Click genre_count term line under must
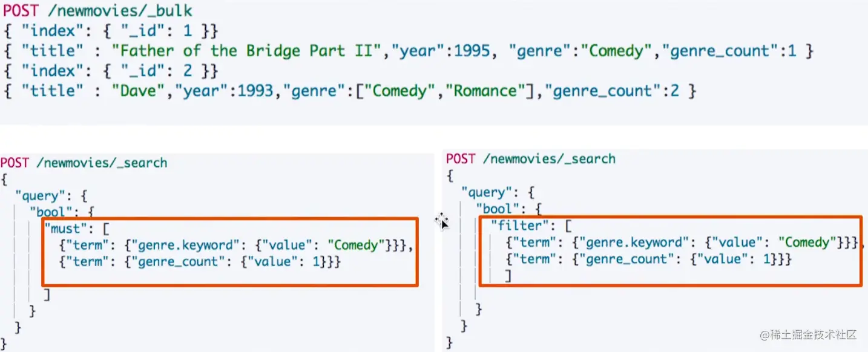Image resolution: width=868 pixels, height=352 pixels. click(200, 262)
